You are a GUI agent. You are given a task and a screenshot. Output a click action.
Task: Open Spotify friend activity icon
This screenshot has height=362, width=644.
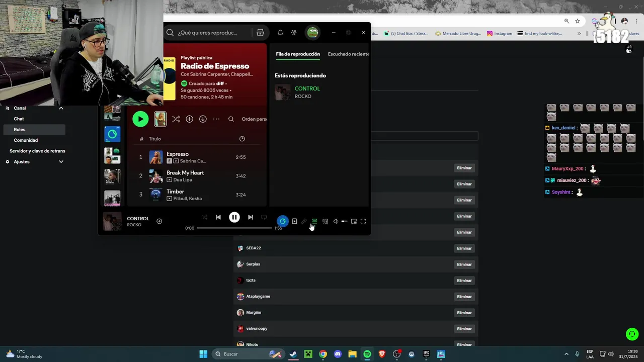click(294, 33)
